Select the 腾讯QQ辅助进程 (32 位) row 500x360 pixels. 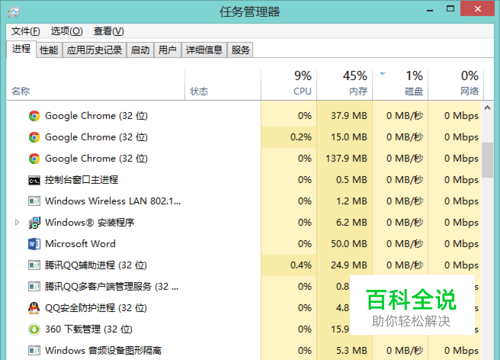point(244,265)
